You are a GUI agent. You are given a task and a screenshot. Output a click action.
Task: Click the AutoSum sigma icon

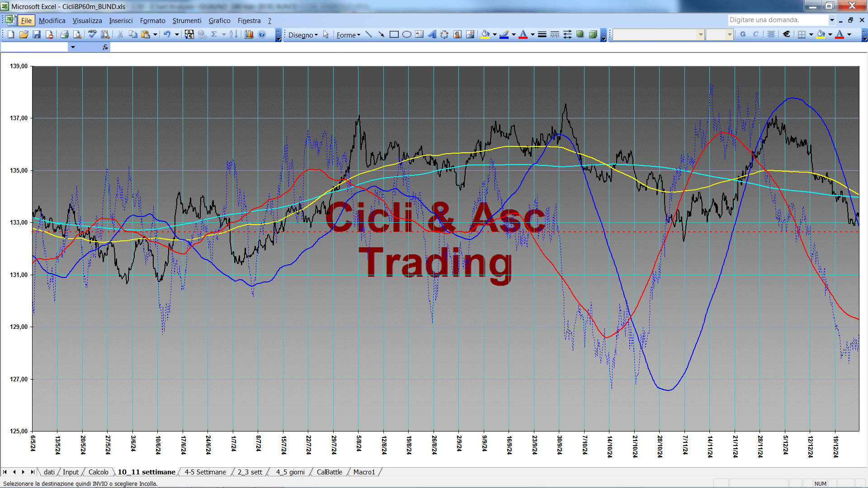214,34
